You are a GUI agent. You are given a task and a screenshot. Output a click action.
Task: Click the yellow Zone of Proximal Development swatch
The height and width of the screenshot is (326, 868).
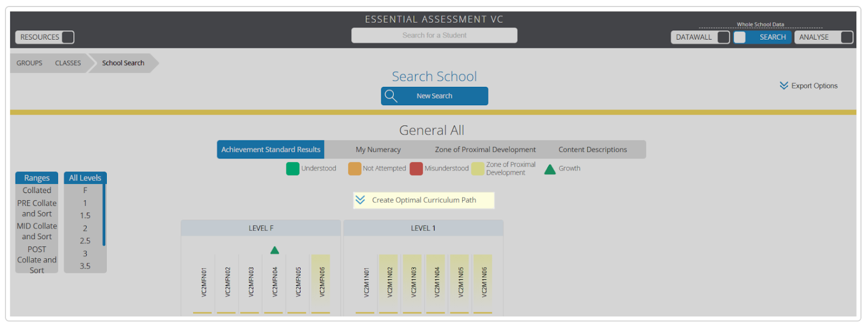pyautogui.click(x=478, y=169)
